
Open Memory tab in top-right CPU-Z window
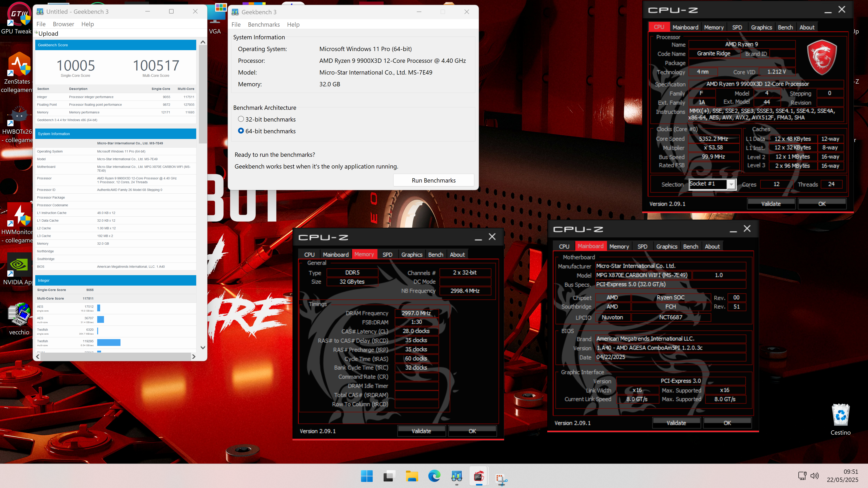point(714,27)
